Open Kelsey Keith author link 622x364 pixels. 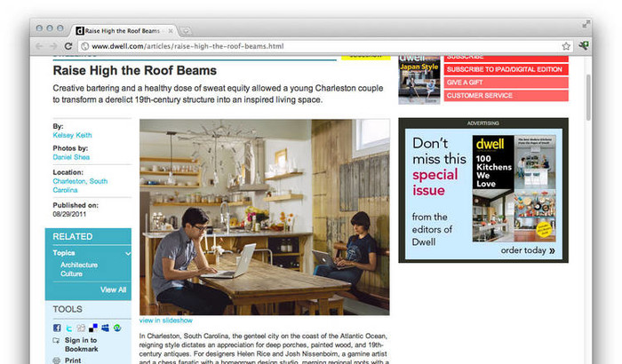click(72, 136)
